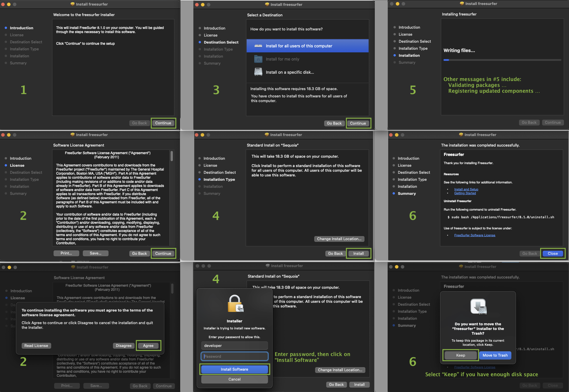This screenshot has width=569, height=392.
Task: Open Read License from the agreement prompt
Action: (36, 346)
